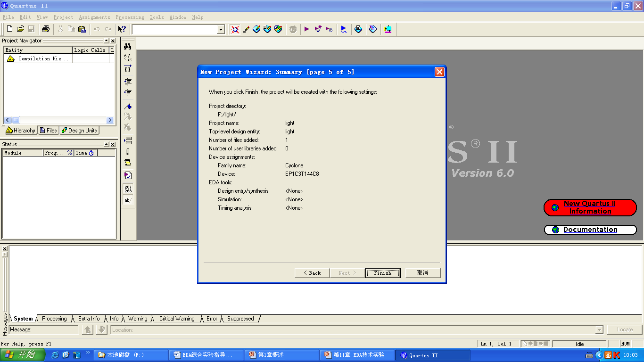Click the Module column header in Status

click(x=23, y=153)
